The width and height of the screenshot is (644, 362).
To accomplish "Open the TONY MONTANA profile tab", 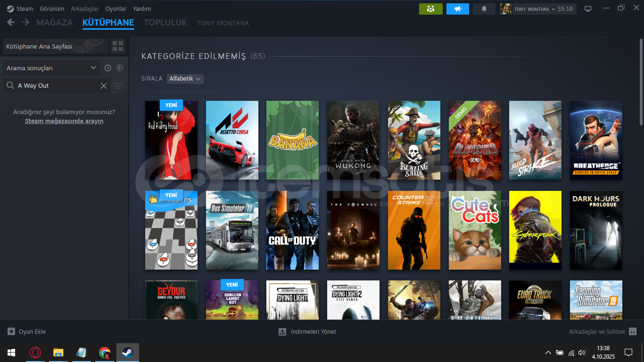I will [223, 23].
